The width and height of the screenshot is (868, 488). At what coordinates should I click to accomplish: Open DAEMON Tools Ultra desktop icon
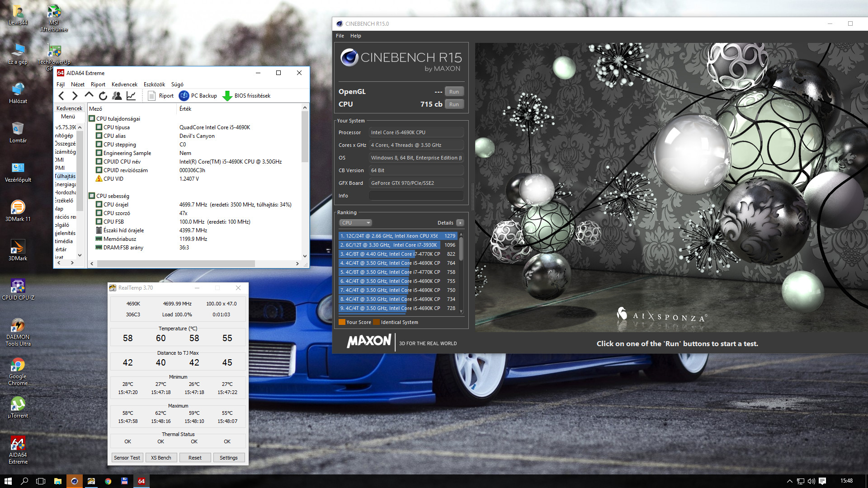pyautogui.click(x=18, y=332)
